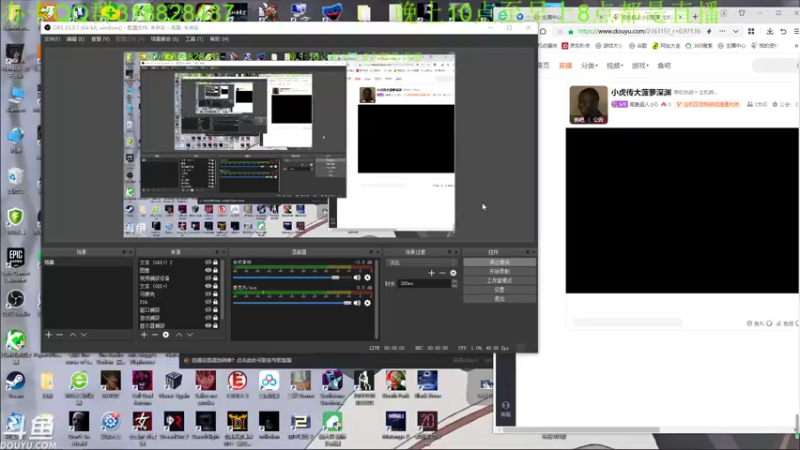
Task: Toggle the lock on the display capture source
Action: (215, 326)
